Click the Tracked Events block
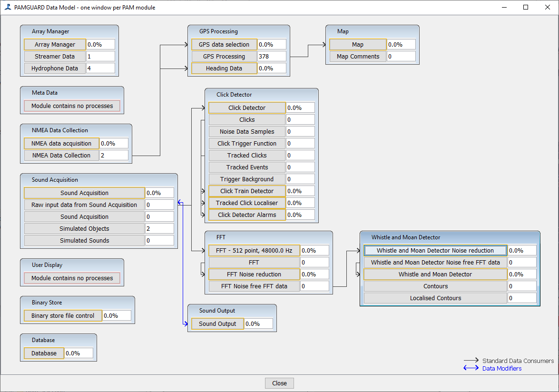 pyautogui.click(x=247, y=167)
